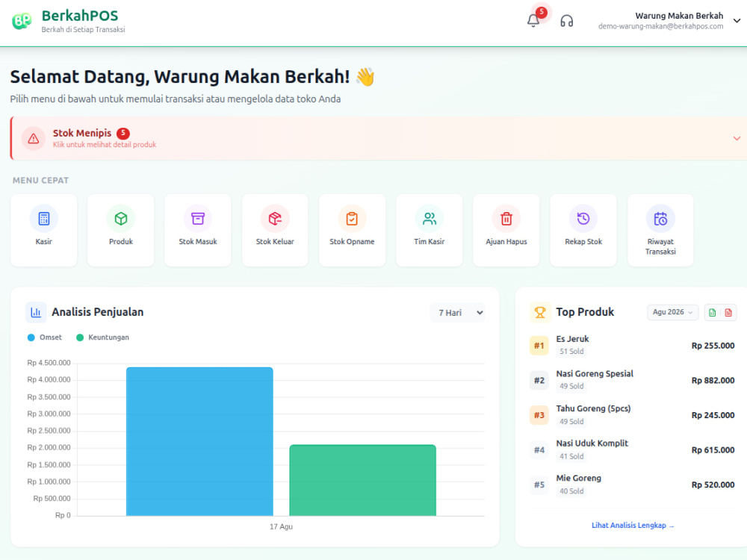Click the red 5 badge beside Stok Menipis
747x560 pixels.
click(123, 134)
